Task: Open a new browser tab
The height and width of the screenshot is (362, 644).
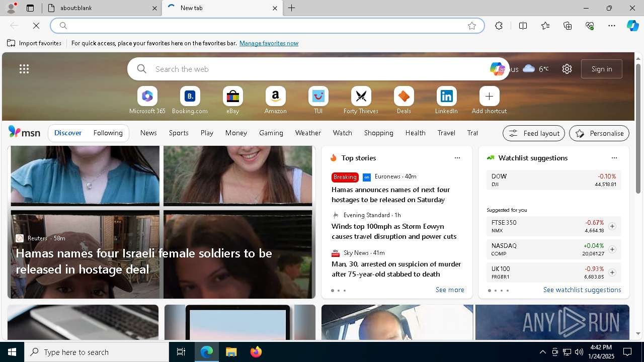Action: click(x=292, y=8)
